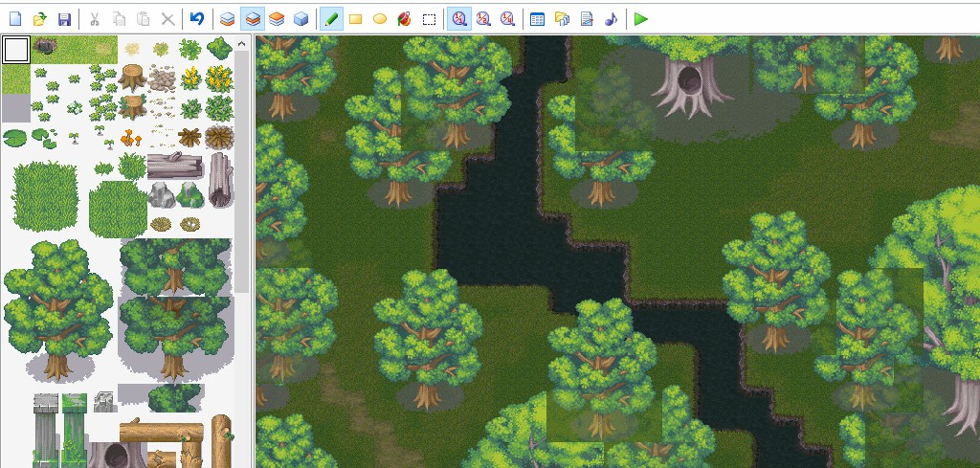
Task: Click the Delete X icon
Action: pos(167,19)
